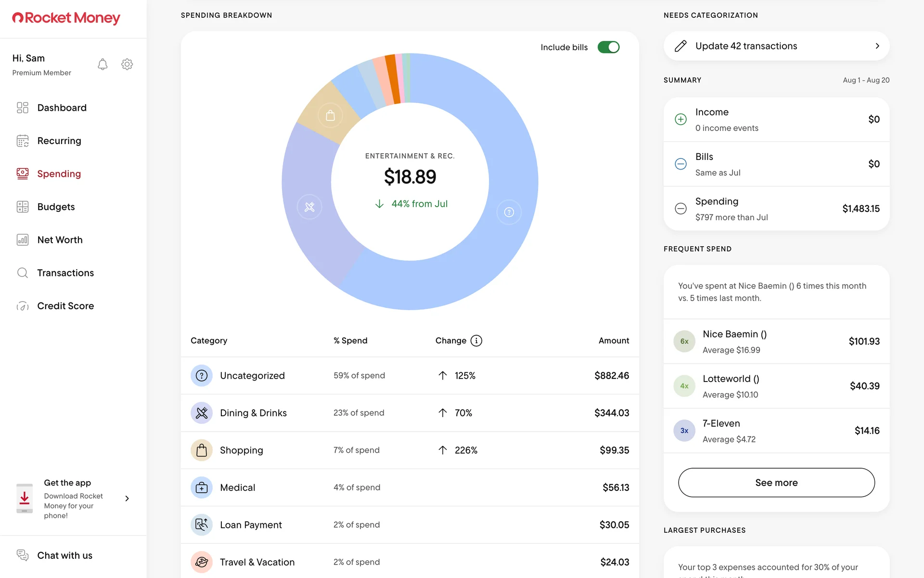Image resolution: width=924 pixels, height=578 pixels.
Task: Click the pencil icon next to Update transactions
Action: coord(680,46)
